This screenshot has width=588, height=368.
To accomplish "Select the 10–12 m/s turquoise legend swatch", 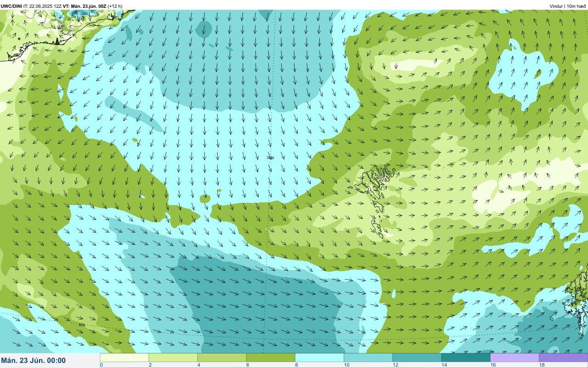I will pyautogui.click(x=368, y=357).
